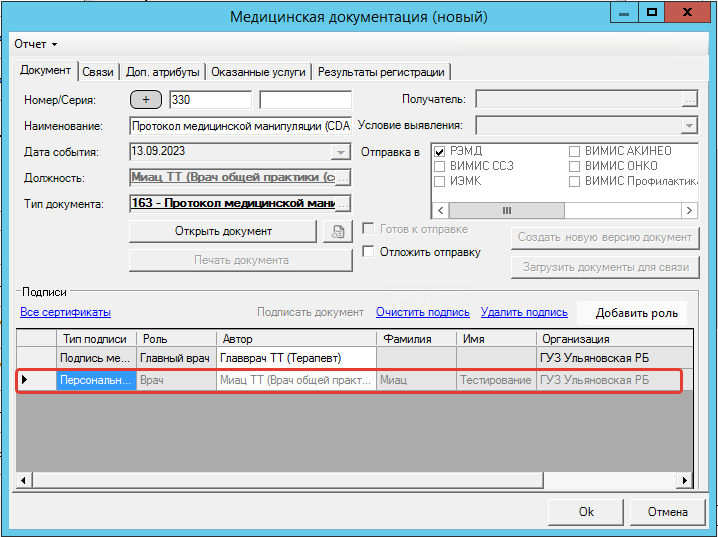
Task: Select the Миац surname cell
Action: (416, 380)
